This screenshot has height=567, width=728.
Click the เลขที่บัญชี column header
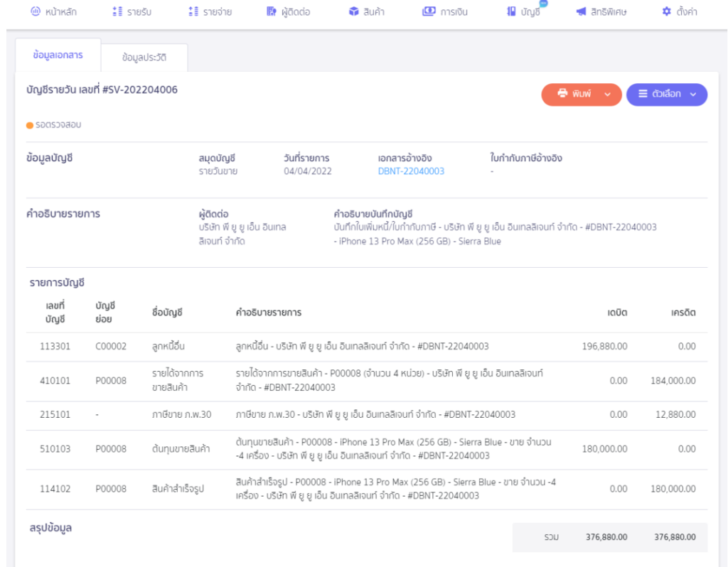click(x=55, y=312)
